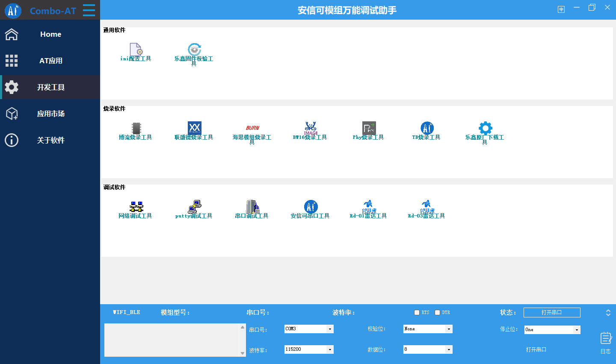The image size is (616, 364).
Task: Launch 串口调试工具 icon
Action: click(252, 207)
